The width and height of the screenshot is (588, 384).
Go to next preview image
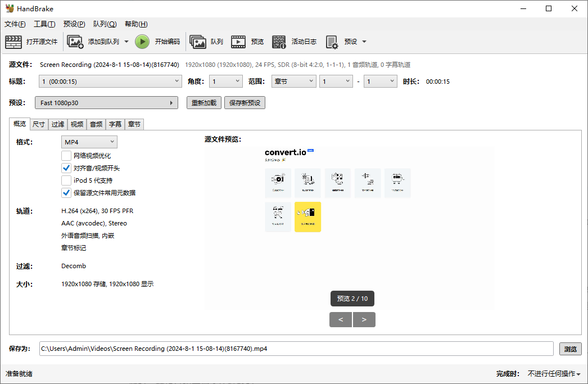[364, 319]
